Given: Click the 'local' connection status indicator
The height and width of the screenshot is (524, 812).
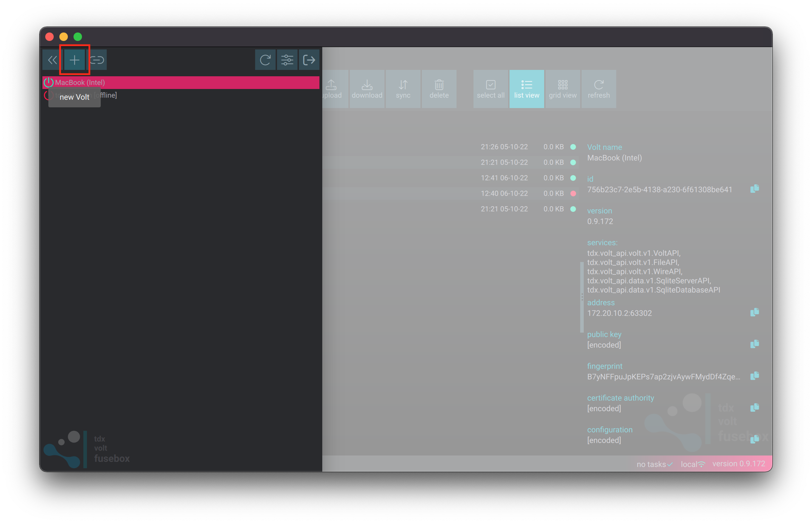Looking at the screenshot, I should pyautogui.click(x=693, y=464).
